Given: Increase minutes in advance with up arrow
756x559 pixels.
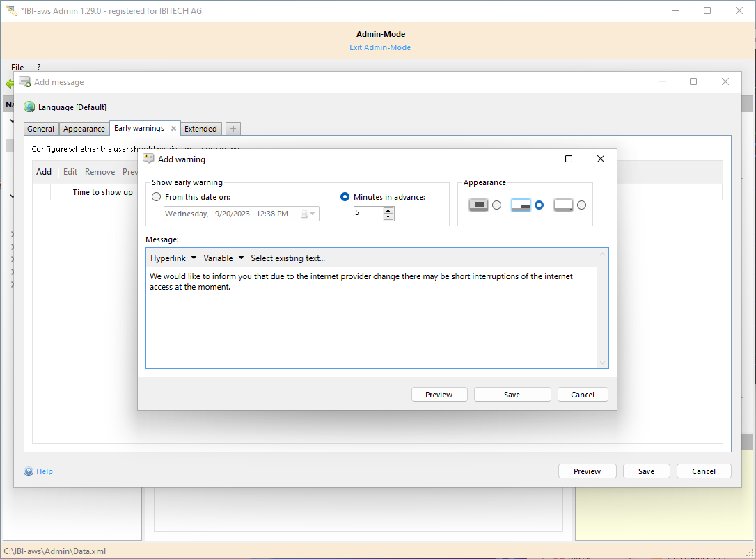Looking at the screenshot, I should [388, 210].
